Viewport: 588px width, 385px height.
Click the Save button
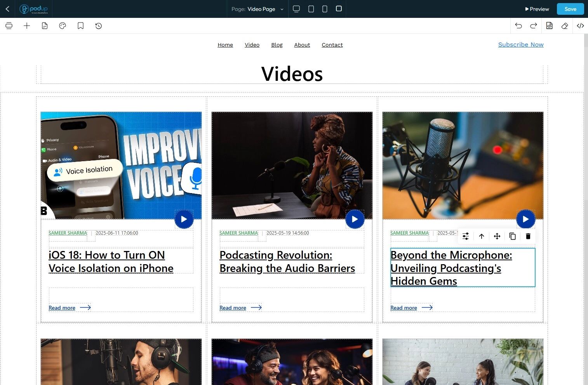tap(570, 9)
